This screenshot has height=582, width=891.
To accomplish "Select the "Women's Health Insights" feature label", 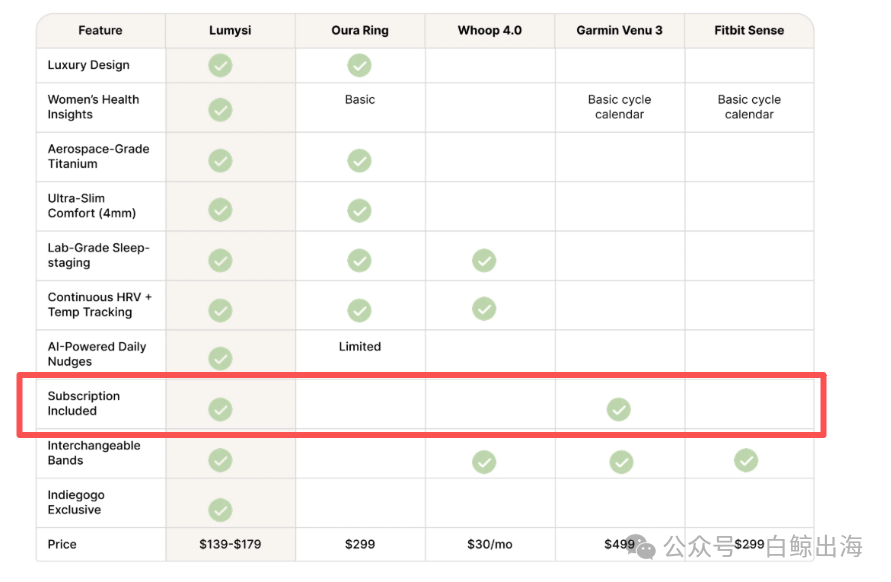I will coord(93,107).
